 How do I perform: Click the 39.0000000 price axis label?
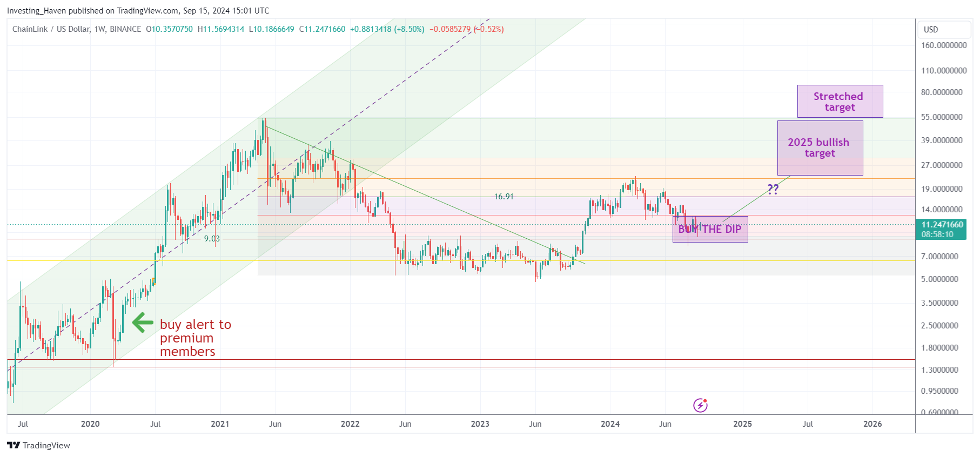click(942, 140)
